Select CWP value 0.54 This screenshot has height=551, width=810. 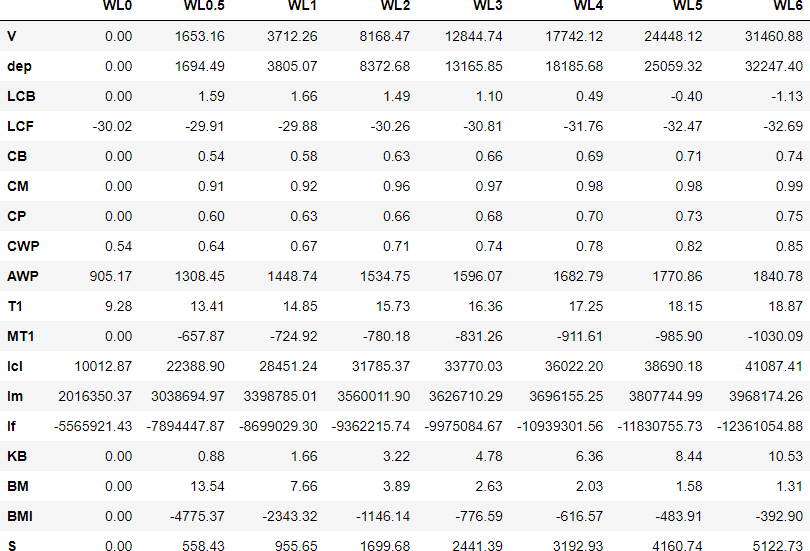(118, 246)
